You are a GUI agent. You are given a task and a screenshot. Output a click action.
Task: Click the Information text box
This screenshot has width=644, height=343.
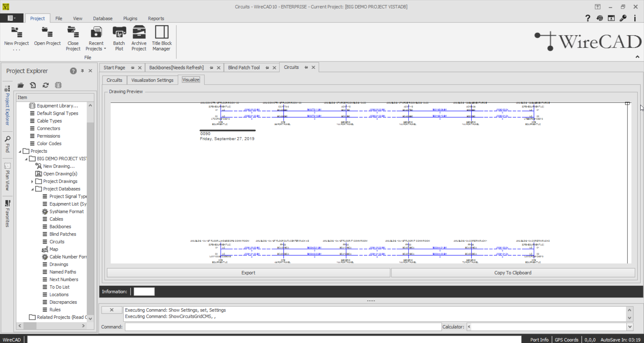click(x=144, y=292)
